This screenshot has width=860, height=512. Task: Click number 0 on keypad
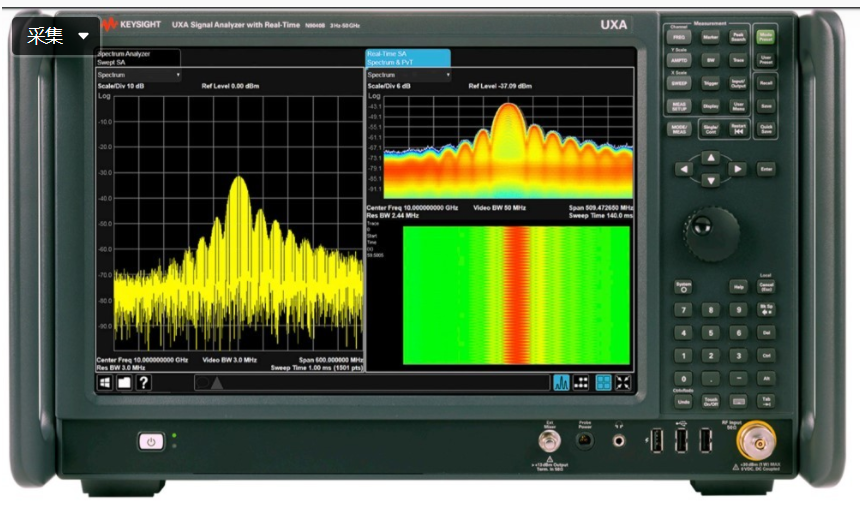click(x=683, y=379)
